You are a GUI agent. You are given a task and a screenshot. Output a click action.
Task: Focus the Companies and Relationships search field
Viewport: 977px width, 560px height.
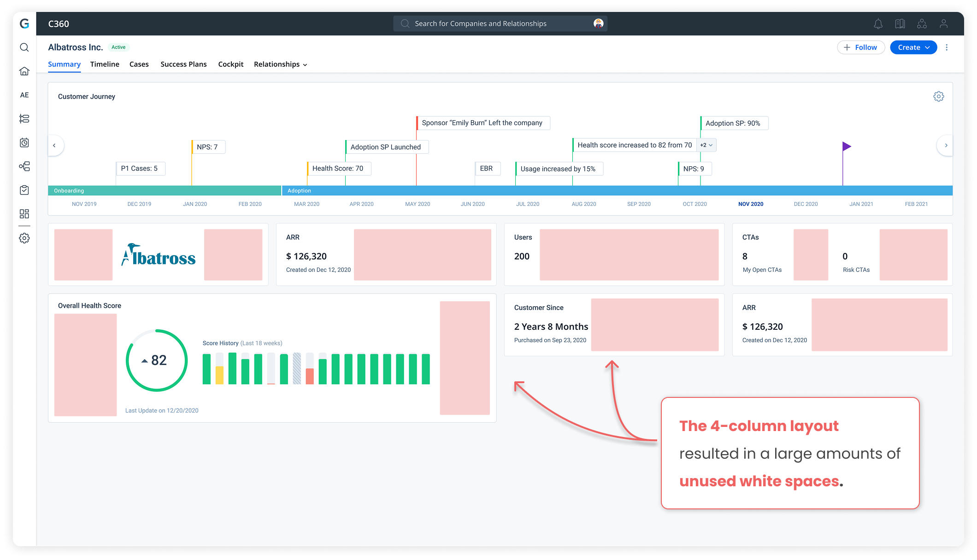coord(500,23)
